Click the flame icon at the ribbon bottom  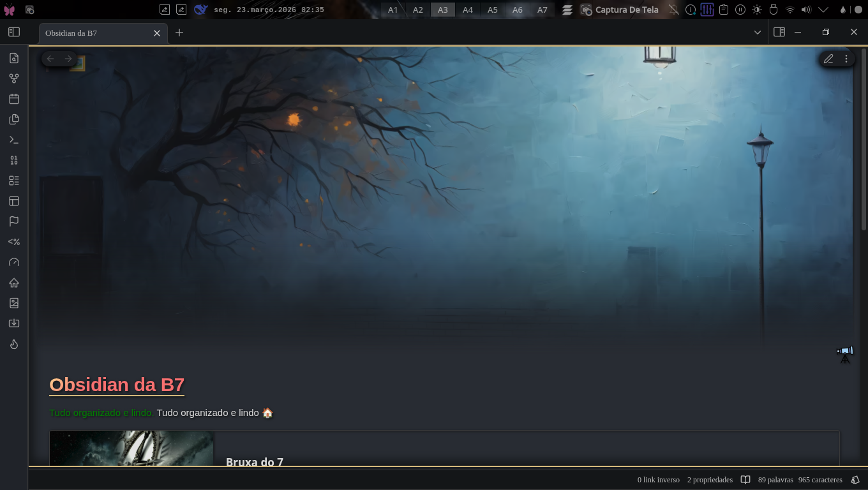tap(14, 344)
